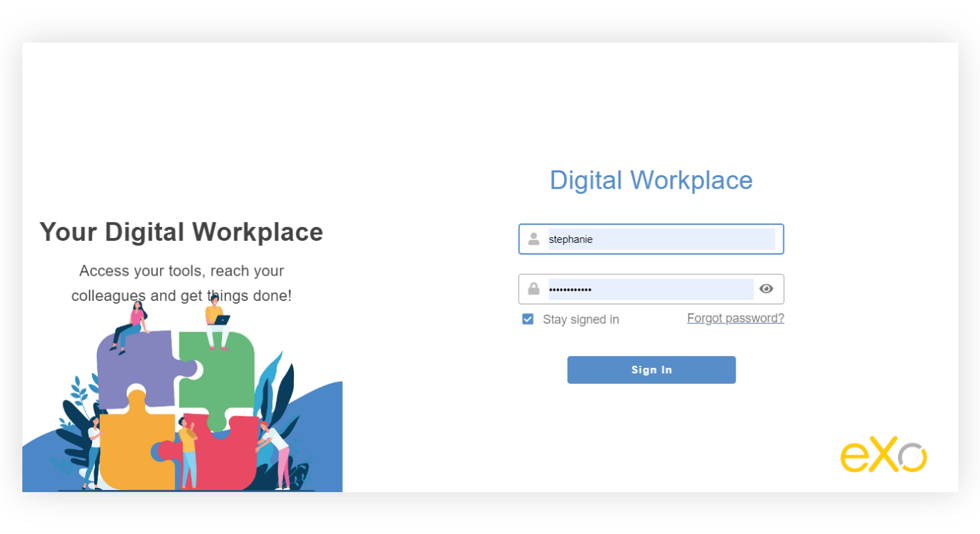Click the padlock icon in password field
The height and width of the screenshot is (534, 980).
(x=534, y=289)
